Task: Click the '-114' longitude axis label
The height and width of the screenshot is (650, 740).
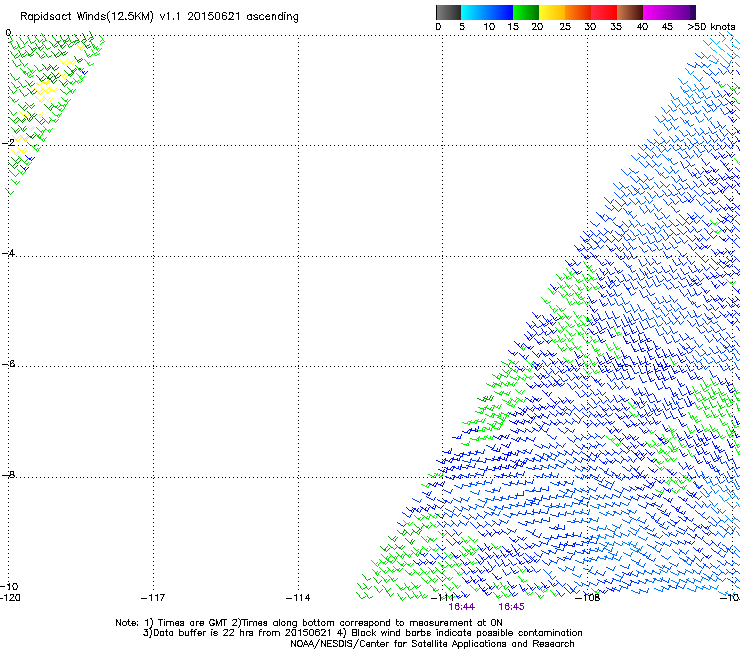Action: (298, 598)
